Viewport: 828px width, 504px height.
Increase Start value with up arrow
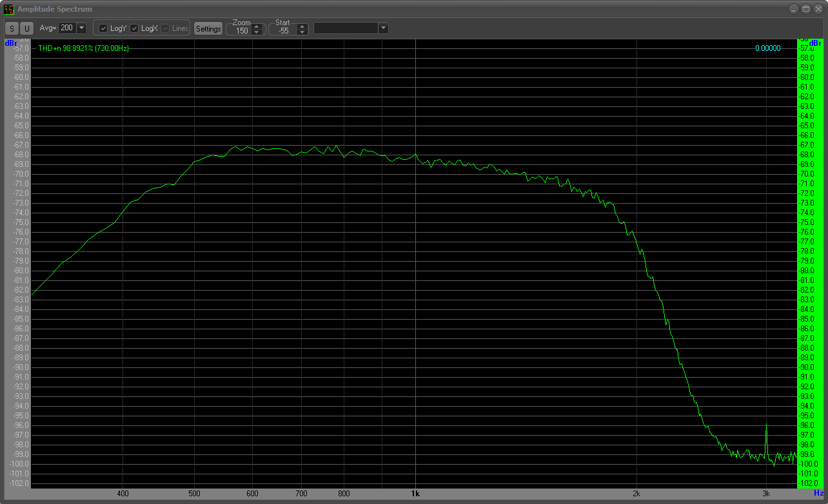302,26
